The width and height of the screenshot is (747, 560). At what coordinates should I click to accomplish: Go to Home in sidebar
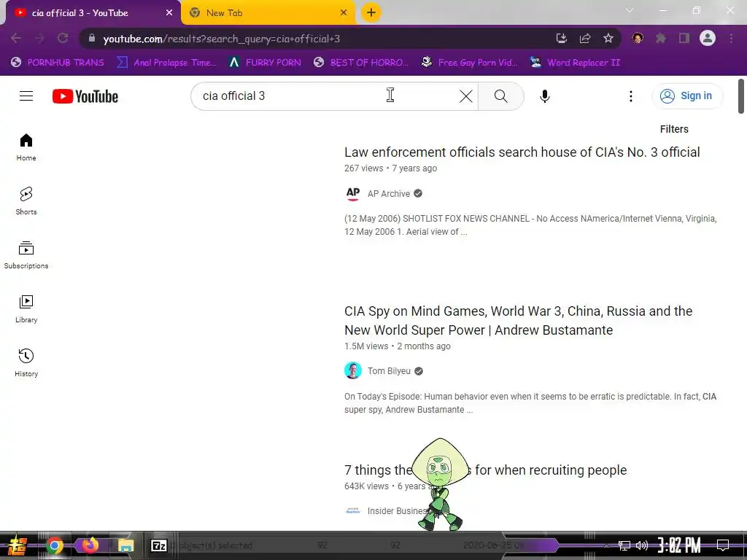pos(26,147)
